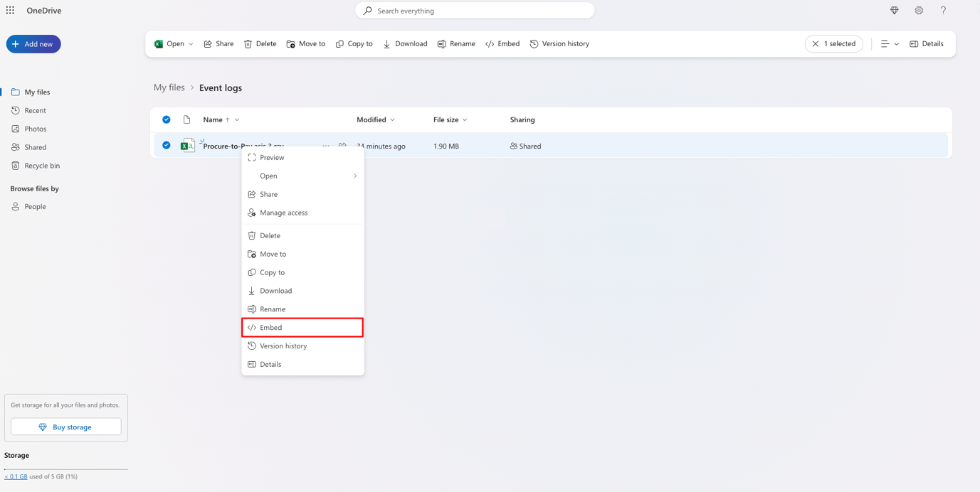Uncheck the Procure-to-Pay file checkbox

[167, 146]
